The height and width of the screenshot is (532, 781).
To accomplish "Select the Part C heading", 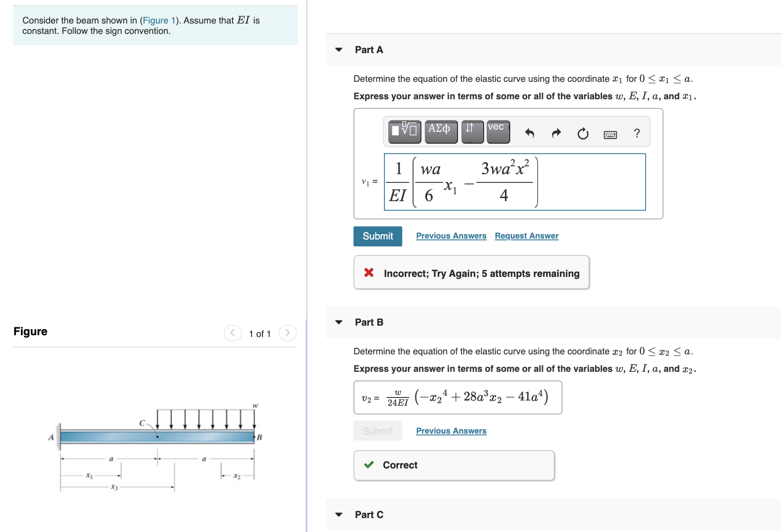I will tap(368, 515).
